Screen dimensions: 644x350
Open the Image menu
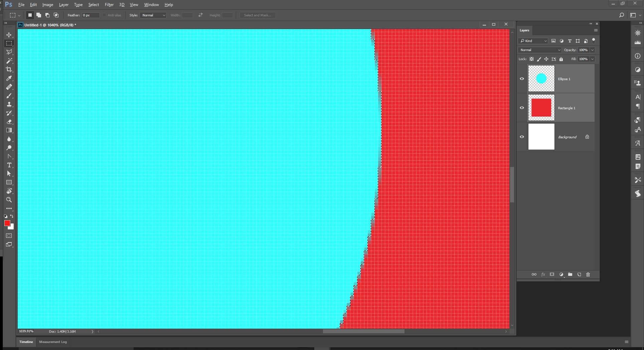click(x=48, y=5)
